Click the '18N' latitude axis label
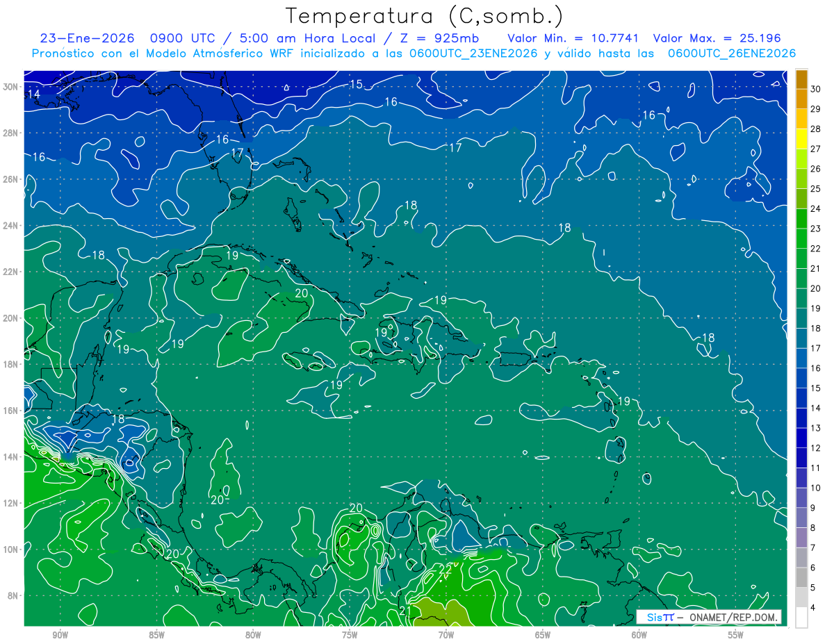834x644 pixels. pos(10,364)
